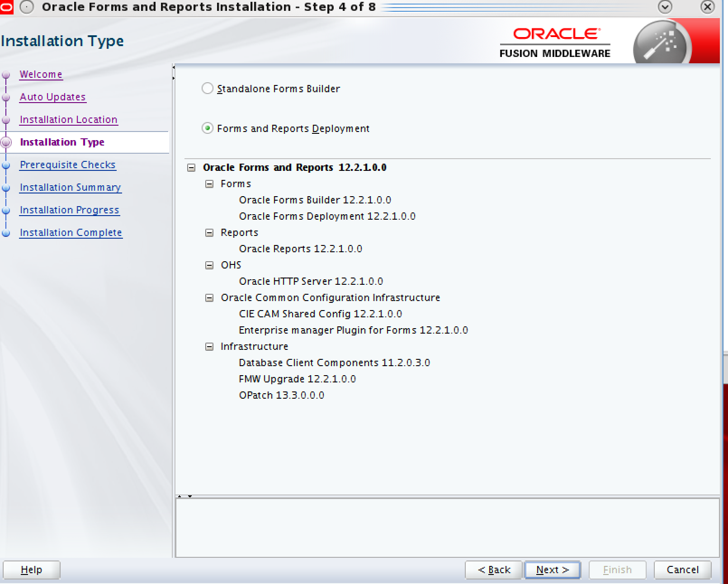This screenshot has height=584, width=728.
Task: Click the Installation Type step bullet icon
Action: [6, 142]
